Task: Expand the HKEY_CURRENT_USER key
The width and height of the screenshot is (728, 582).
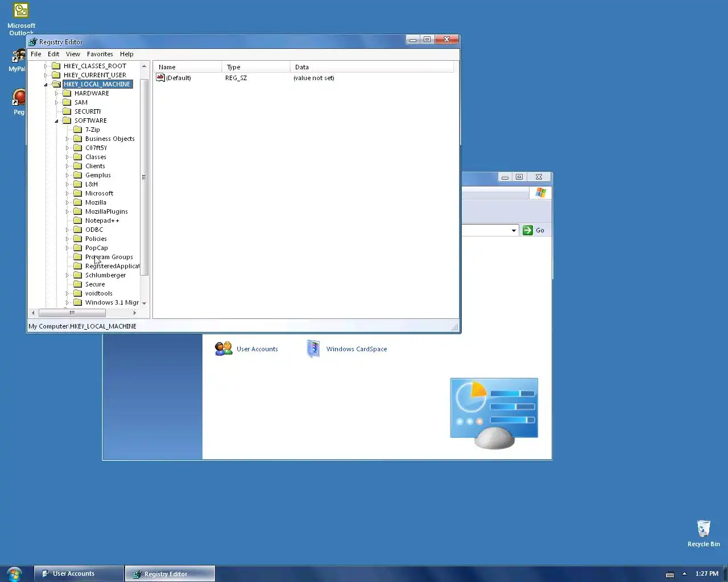Action: click(45, 75)
